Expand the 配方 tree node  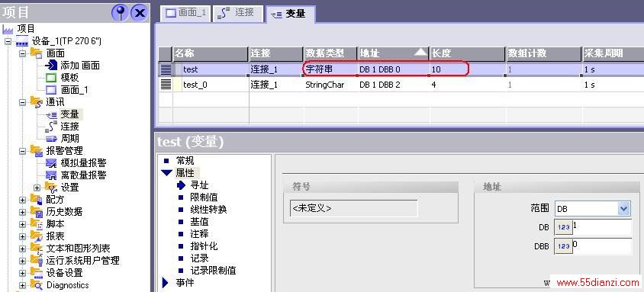[x=22, y=200]
